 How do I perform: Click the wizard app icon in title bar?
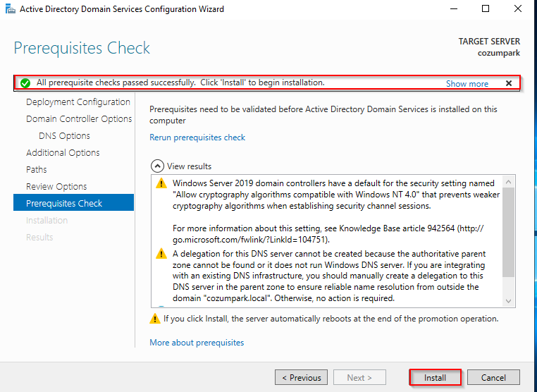(11, 9)
